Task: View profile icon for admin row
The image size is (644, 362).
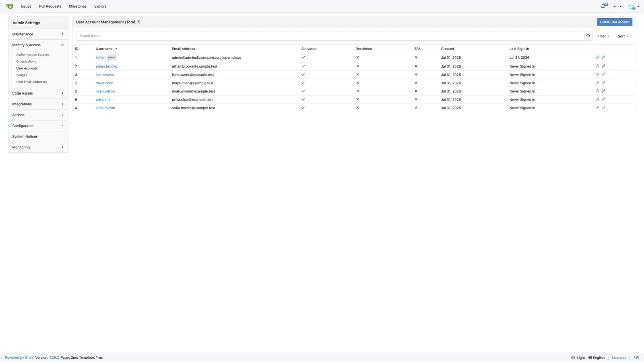Action: click(598, 58)
